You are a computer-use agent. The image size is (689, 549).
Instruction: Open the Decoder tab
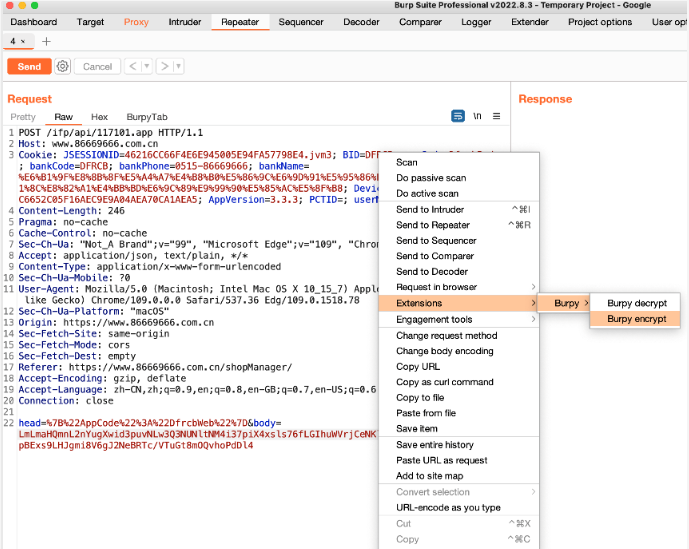point(361,22)
